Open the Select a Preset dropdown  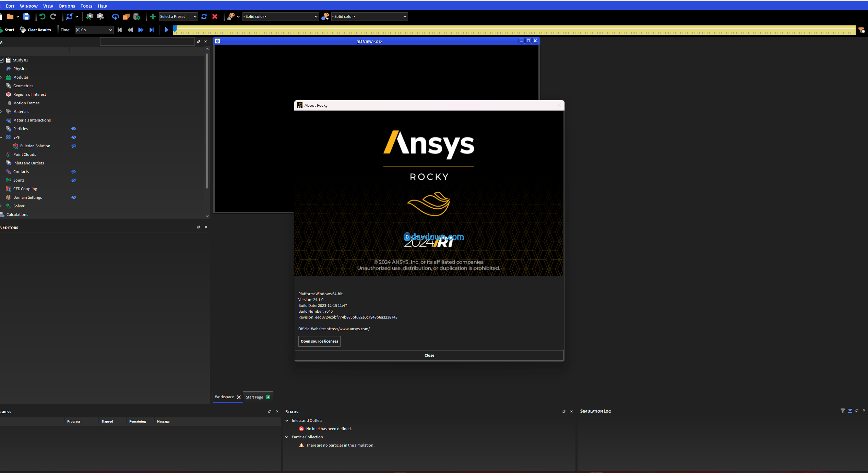tap(178, 16)
